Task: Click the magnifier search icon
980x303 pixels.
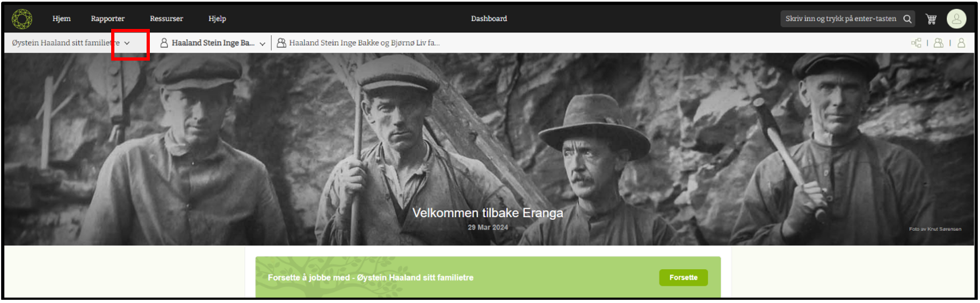Action: tap(908, 19)
